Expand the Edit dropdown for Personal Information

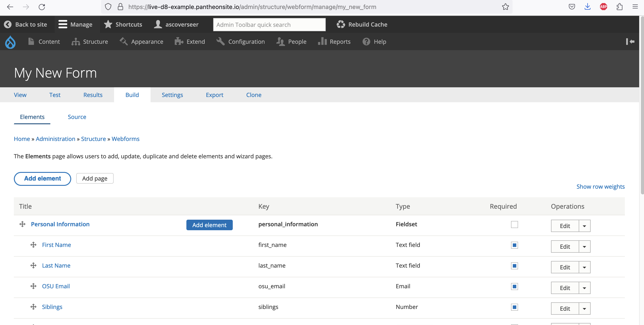[x=584, y=226]
